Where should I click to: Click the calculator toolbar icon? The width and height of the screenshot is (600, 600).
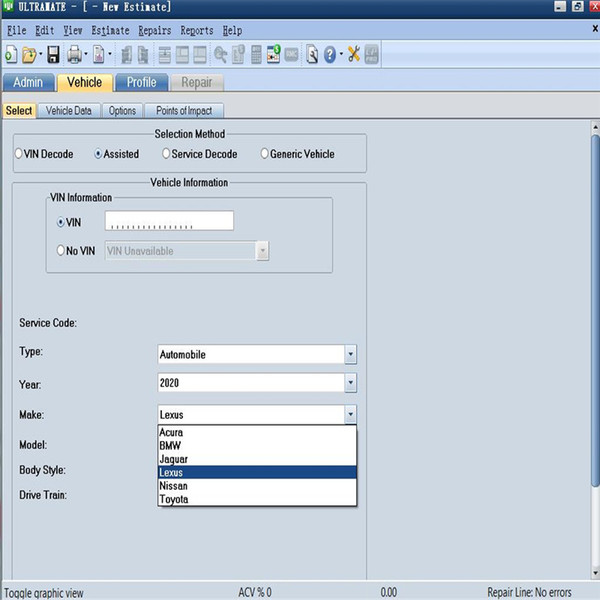(256, 54)
